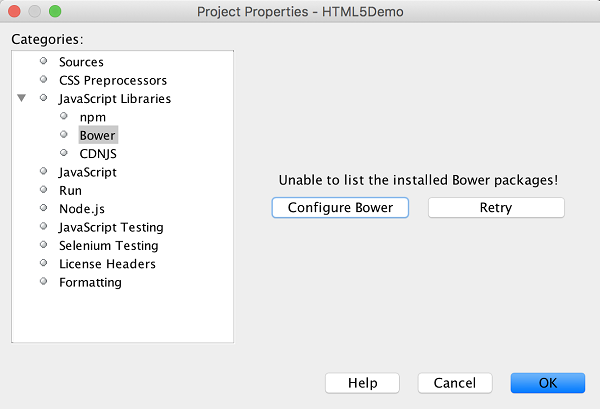Close the window with the red button
This screenshot has width=600, height=409.
[x=14, y=12]
